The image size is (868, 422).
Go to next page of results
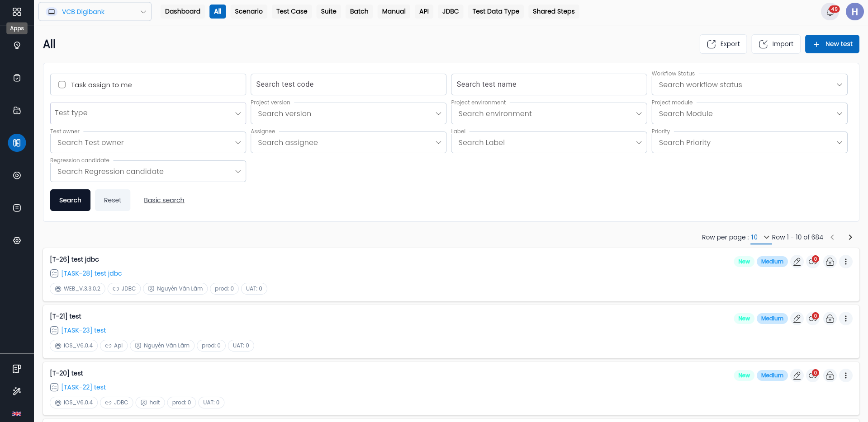pos(850,237)
